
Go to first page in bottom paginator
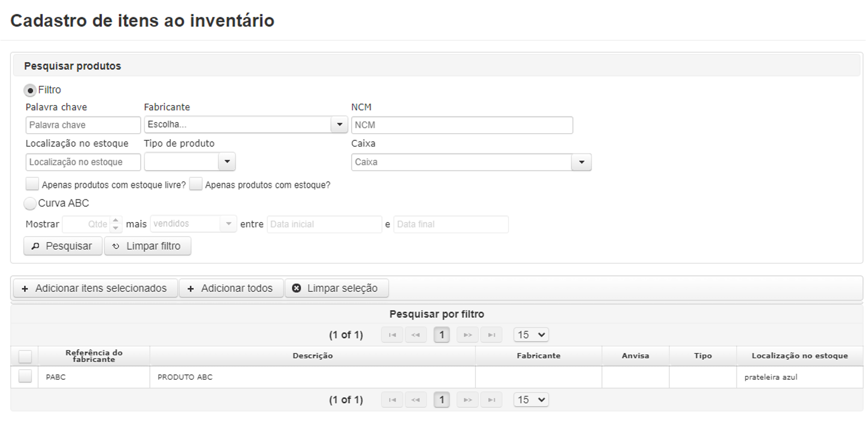[x=392, y=400]
